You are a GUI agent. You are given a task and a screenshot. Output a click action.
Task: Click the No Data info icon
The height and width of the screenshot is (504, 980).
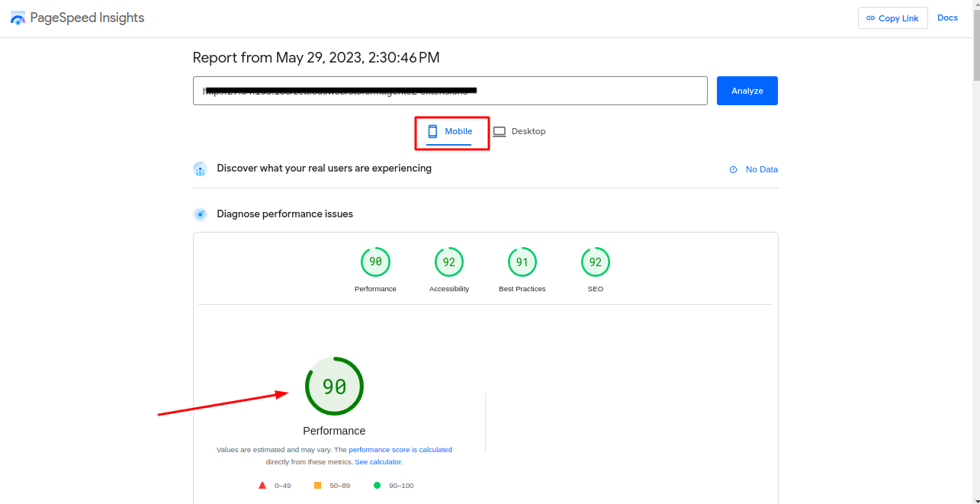(x=733, y=169)
